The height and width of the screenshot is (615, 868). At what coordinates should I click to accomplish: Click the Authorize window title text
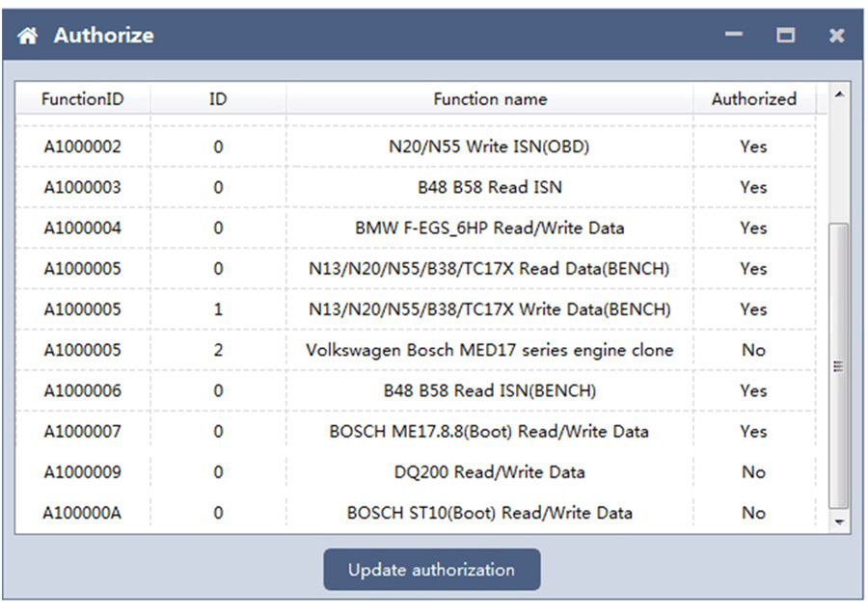[104, 36]
